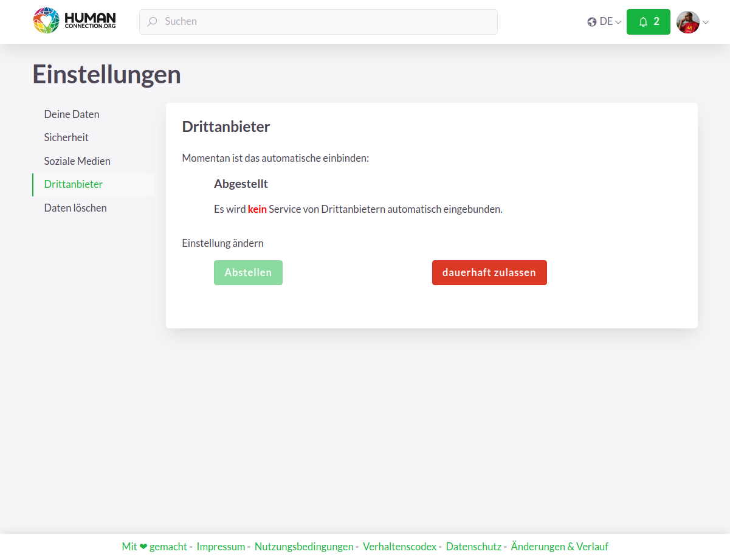Image resolution: width=730 pixels, height=560 pixels.
Task: Focus the Suchen search field
Action: point(319,22)
